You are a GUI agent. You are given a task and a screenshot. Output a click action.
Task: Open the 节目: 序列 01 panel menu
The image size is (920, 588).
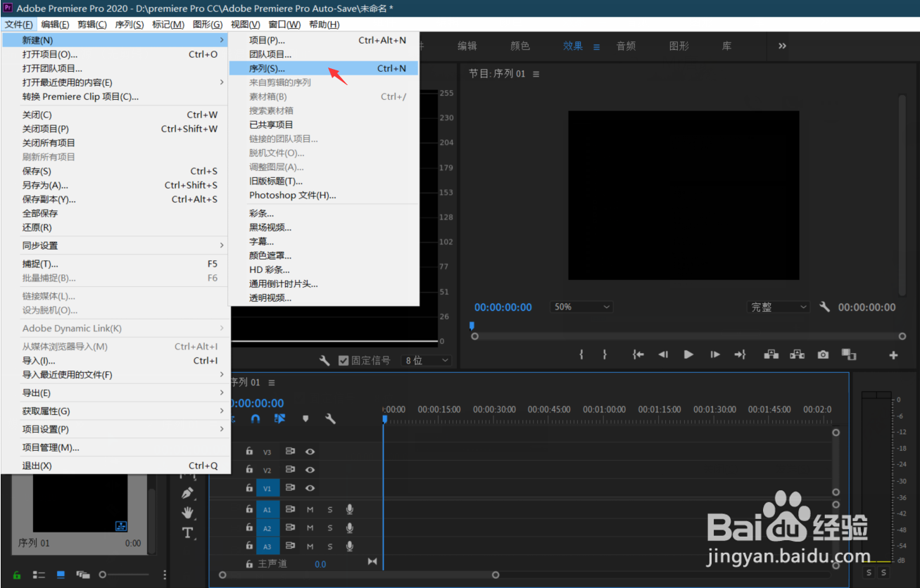coord(536,74)
